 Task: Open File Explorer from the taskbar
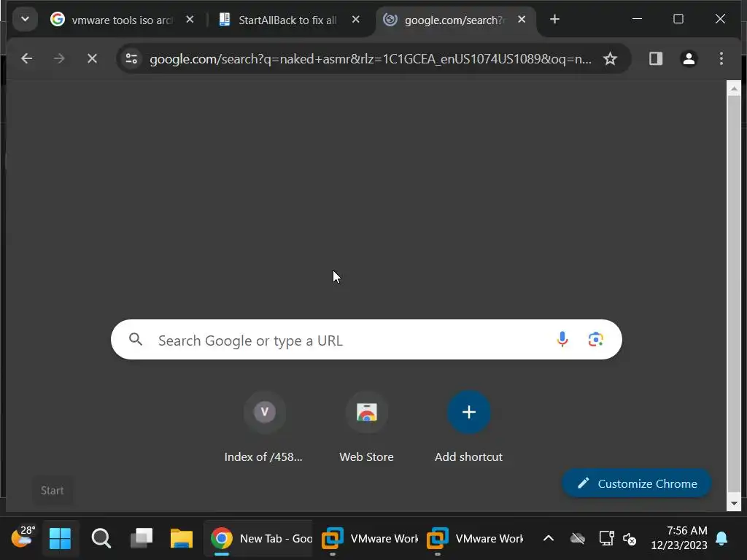pos(182,539)
